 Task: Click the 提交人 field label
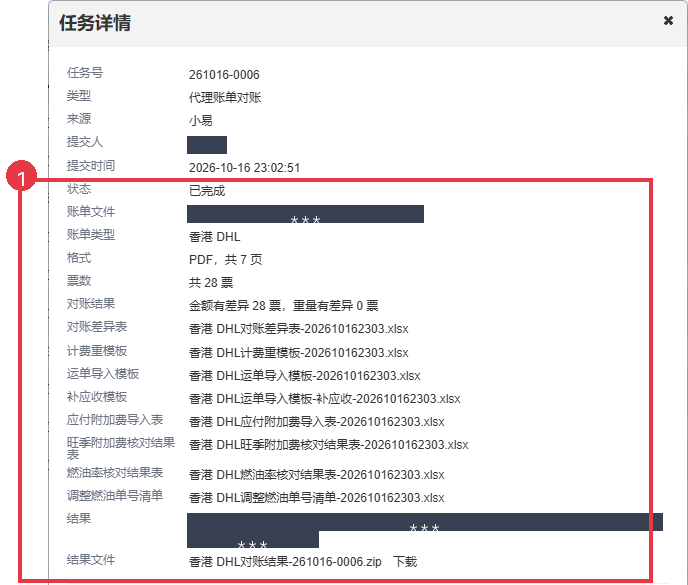tap(85, 142)
